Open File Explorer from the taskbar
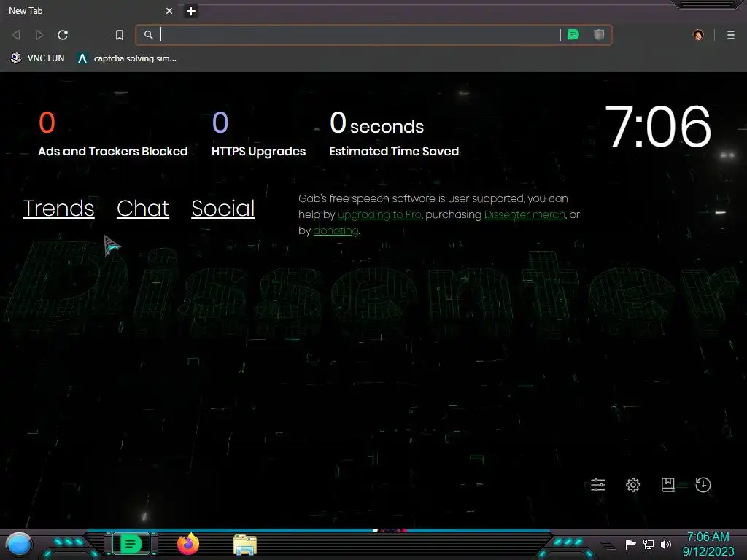Screen dimensions: 747x560 [x=245, y=545]
